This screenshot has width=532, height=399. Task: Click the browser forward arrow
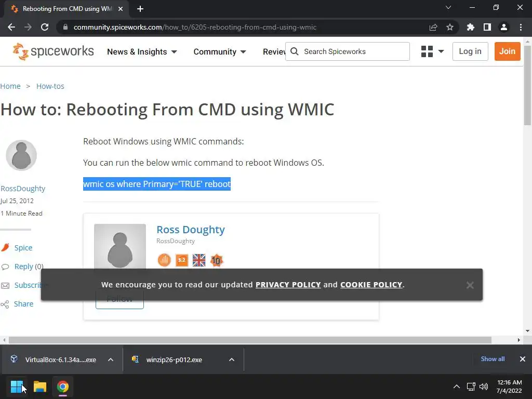click(x=28, y=27)
